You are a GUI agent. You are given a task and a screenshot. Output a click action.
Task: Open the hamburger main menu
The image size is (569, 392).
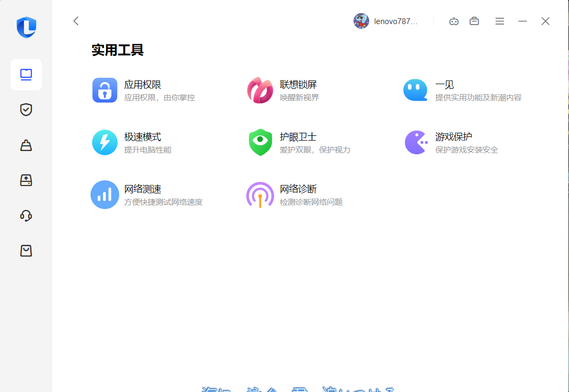(499, 21)
